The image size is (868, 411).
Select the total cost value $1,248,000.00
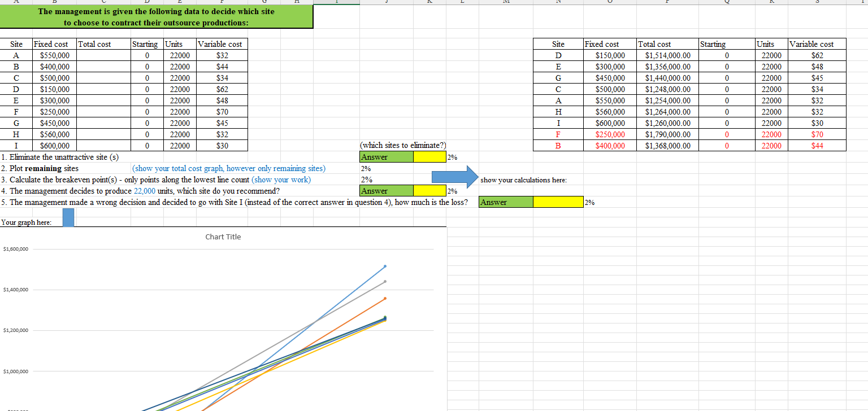pyautogui.click(x=667, y=89)
